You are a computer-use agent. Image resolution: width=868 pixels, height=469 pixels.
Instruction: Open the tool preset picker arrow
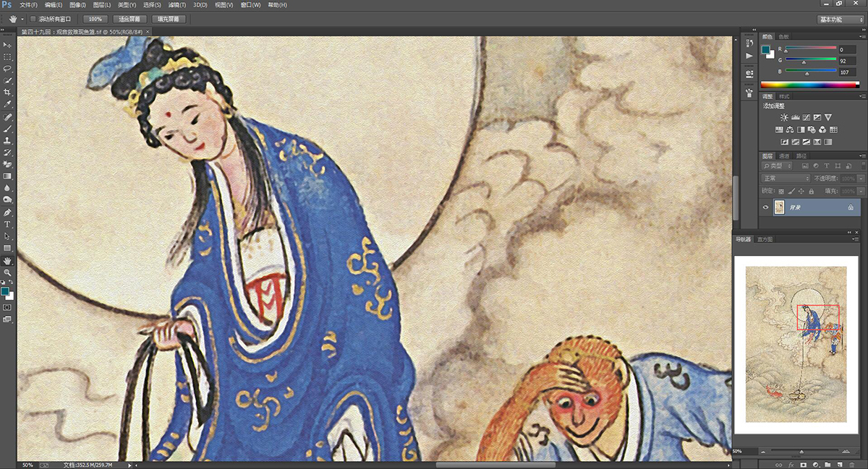[x=22, y=19]
